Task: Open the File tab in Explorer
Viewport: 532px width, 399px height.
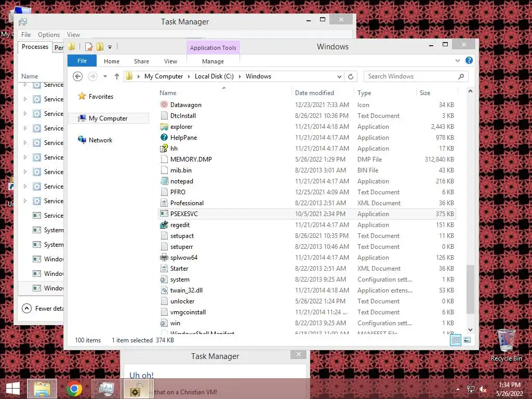Action: point(82,61)
